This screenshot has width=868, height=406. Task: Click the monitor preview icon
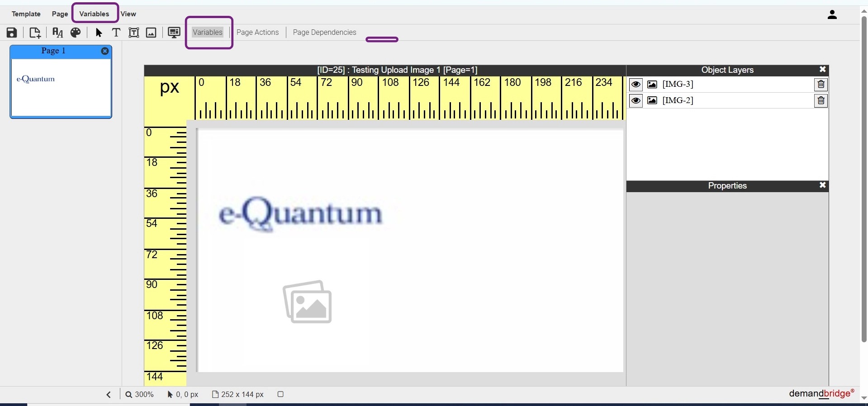(x=174, y=33)
